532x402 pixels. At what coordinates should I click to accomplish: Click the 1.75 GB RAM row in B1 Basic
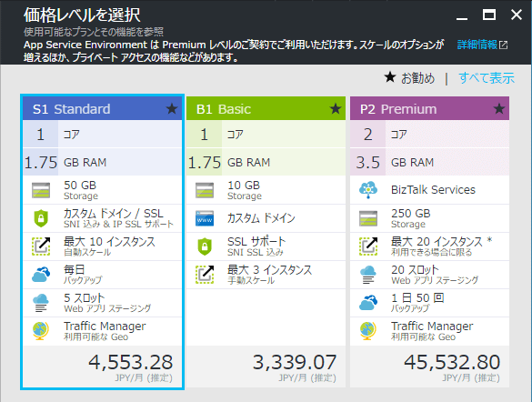point(266,162)
